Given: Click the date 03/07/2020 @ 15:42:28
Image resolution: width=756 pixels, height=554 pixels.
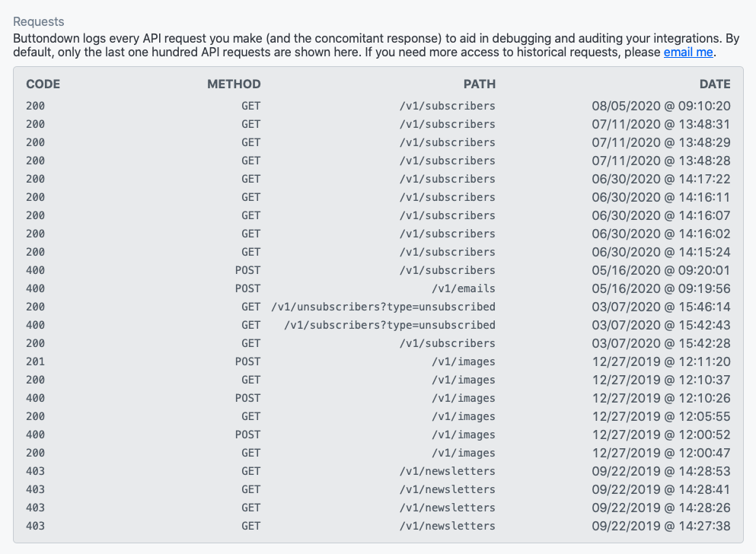Looking at the screenshot, I should [661, 343].
